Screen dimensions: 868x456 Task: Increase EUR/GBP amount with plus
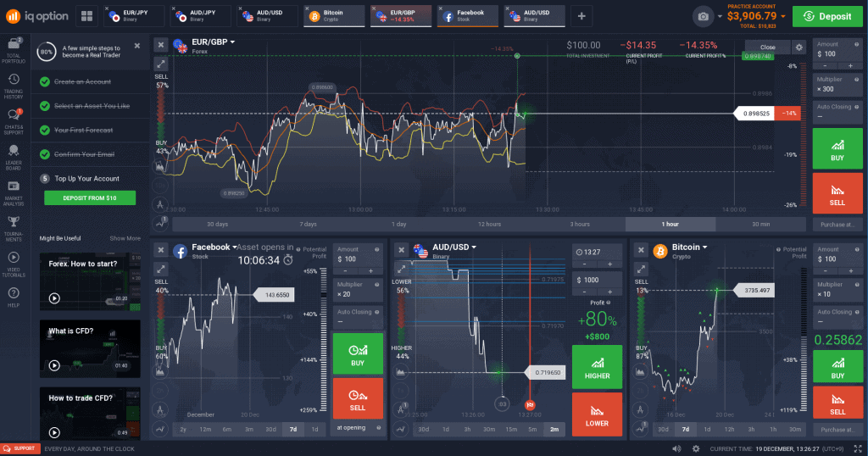click(850, 66)
